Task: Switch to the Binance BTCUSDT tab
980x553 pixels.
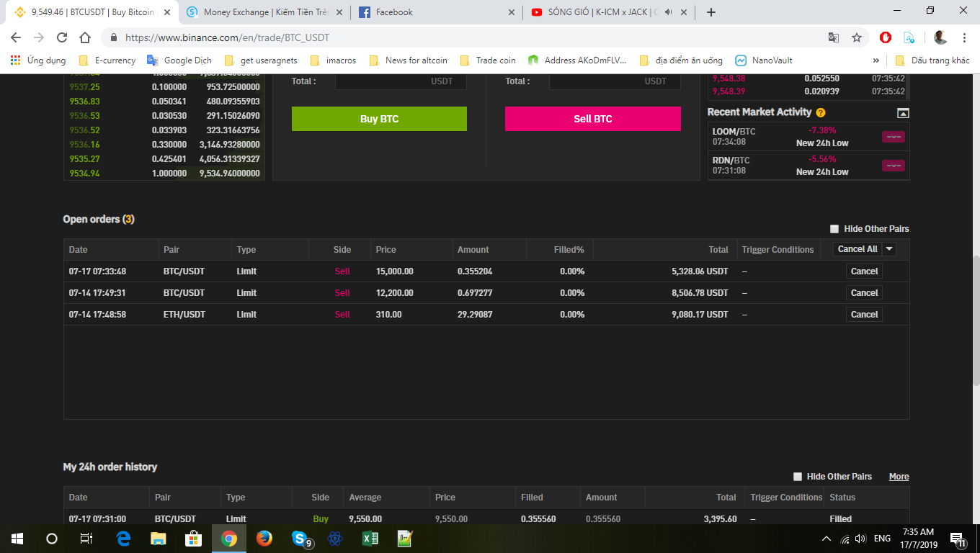Action: click(x=92, y=12)
